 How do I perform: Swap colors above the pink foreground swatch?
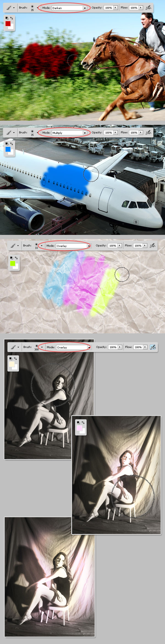[83, 423]
